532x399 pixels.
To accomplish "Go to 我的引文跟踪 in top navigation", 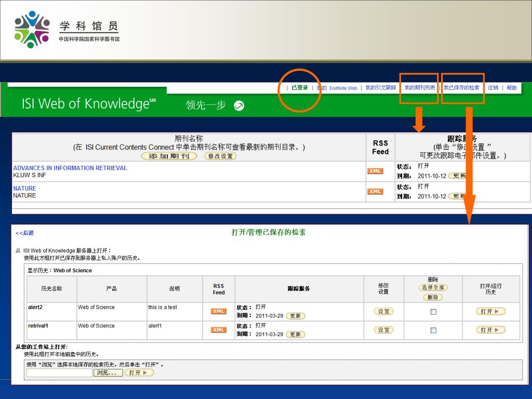I will coord(381,87).
